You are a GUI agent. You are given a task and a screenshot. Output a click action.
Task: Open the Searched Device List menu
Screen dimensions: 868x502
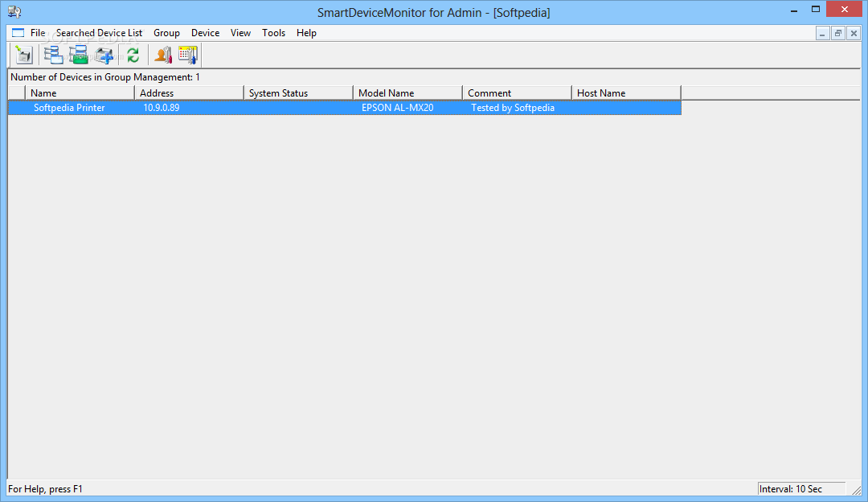point(99,33)
